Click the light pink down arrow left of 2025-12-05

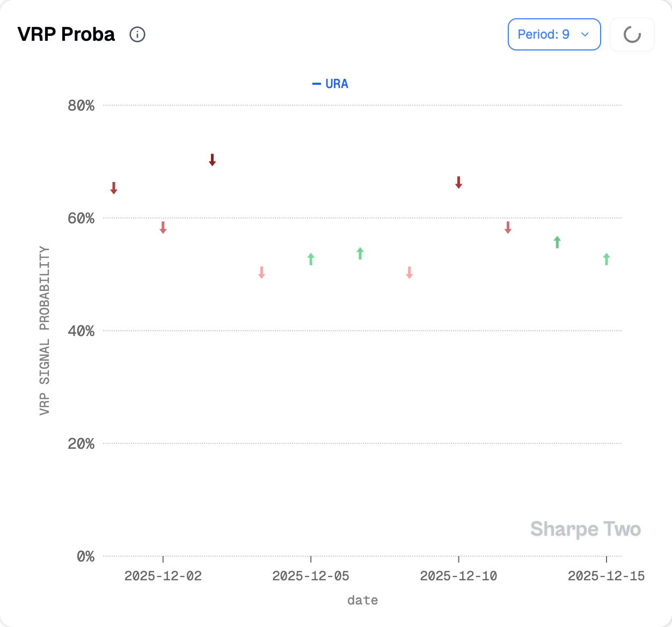pyautogui.click(x=262, y=273)
